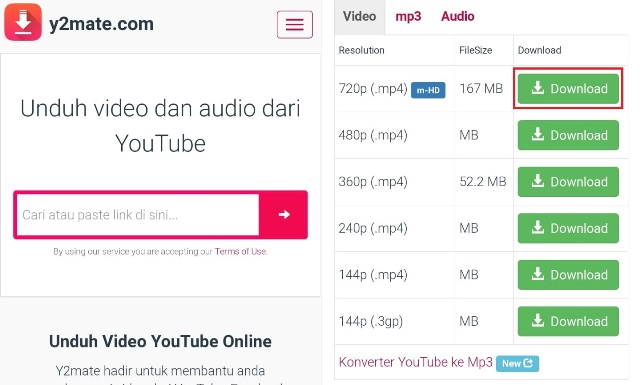The height and width of the screenshot is (385, 640).
Task: Click the heading Unduh video dan audio dari YouTube
Action: point(160,126)
